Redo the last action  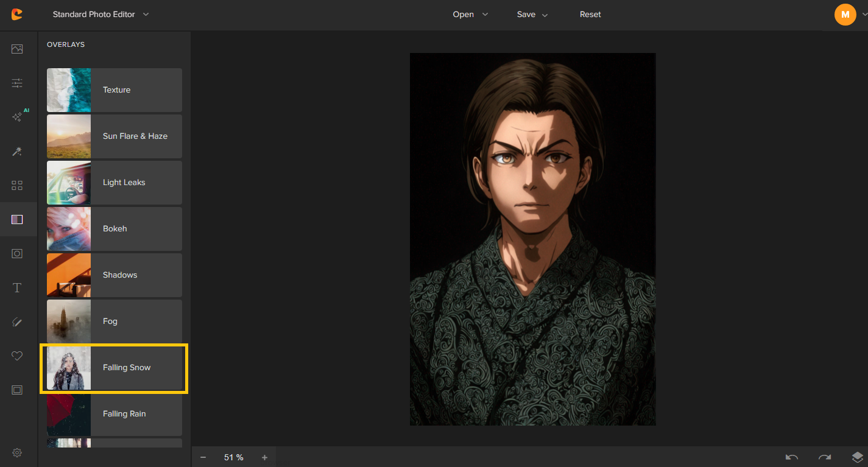pyautogui.click(x=824, y=457)
